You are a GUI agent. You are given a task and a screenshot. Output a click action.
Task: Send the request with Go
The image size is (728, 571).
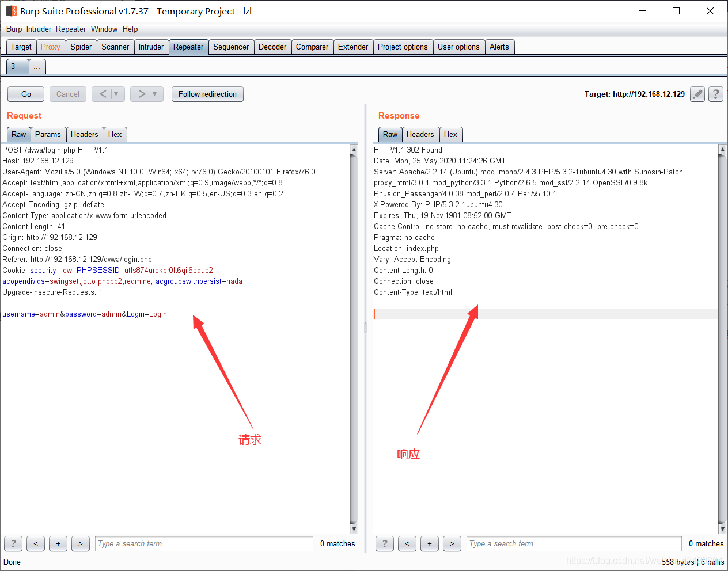26,94
